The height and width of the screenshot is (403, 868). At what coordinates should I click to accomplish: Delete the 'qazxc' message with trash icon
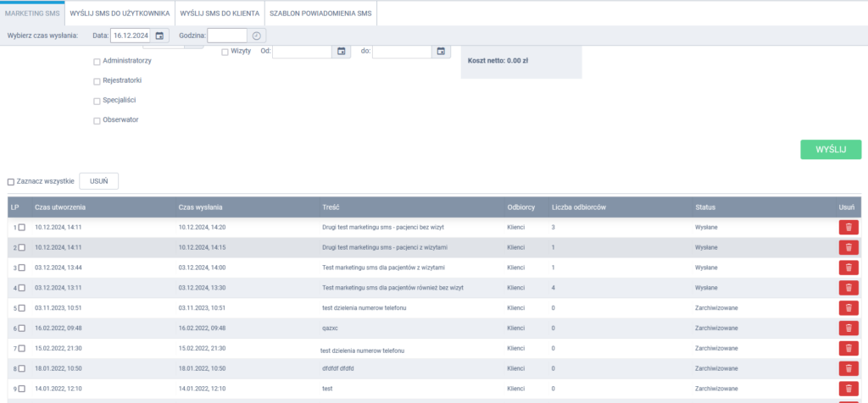coord(848,328)
